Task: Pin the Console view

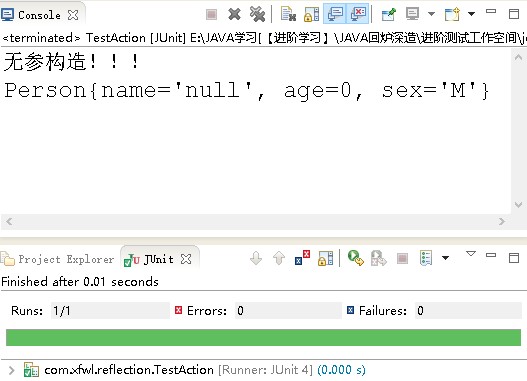Action: coord(389,14)
